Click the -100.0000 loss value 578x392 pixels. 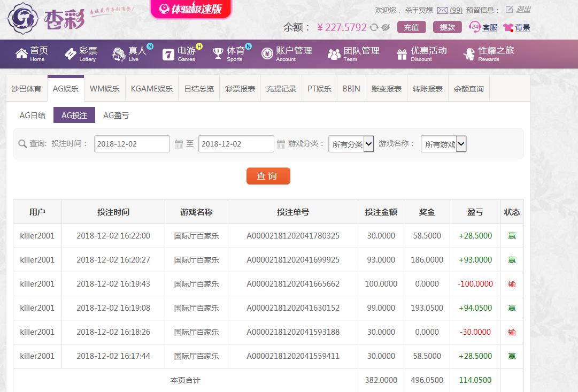pos(475,283)
